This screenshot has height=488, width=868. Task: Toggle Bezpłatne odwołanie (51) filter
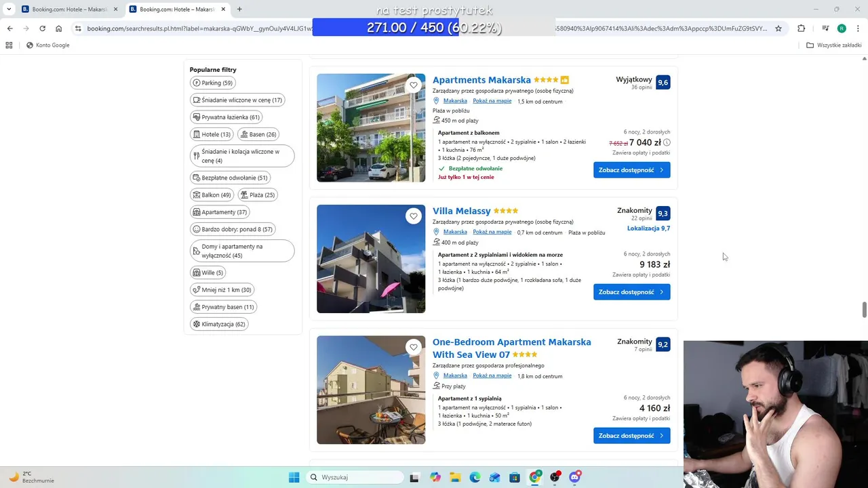click(x=230, y=178)
